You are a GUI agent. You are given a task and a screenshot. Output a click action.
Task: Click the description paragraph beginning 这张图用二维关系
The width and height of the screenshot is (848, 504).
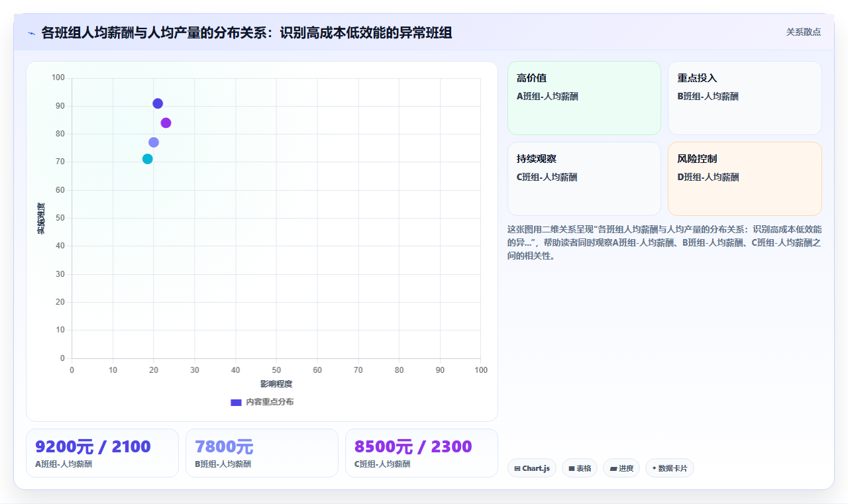coord(664,242)
